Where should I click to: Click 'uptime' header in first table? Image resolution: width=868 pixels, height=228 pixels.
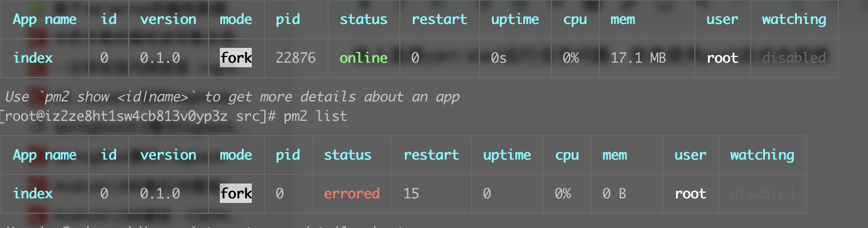[x=515, y=19]
